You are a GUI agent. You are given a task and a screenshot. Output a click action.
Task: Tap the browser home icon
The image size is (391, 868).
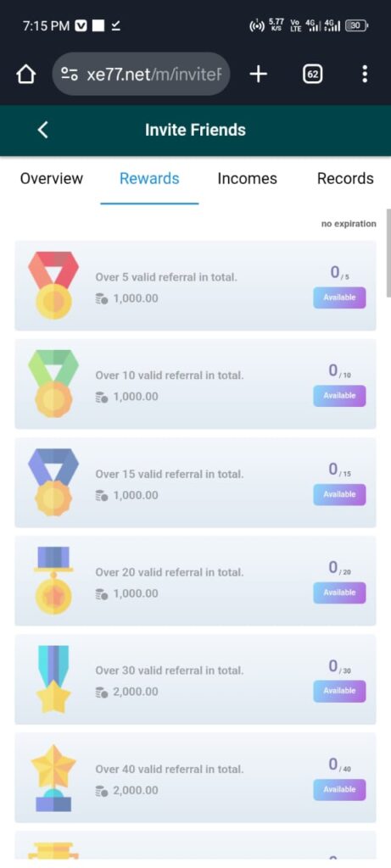[26, 75]
